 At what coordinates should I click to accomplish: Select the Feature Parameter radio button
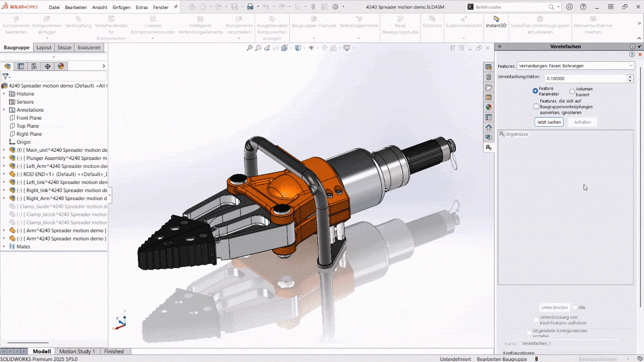[535, 91]
